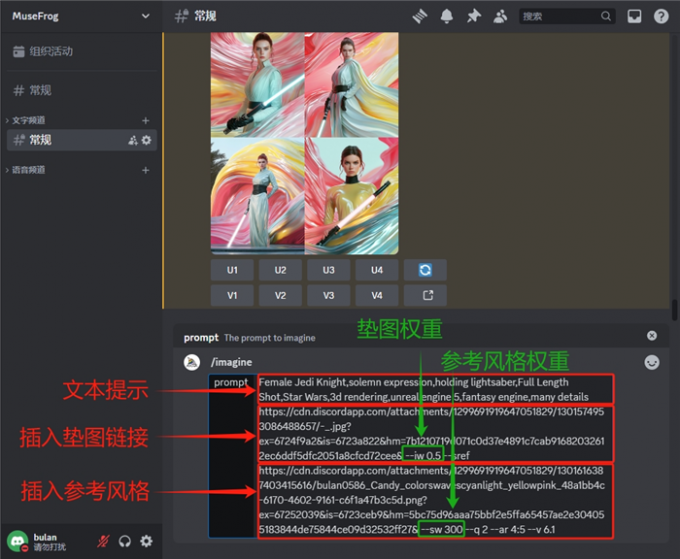Open the external link button beside V4
Screen dimensions: 680x559
[425, 295]
